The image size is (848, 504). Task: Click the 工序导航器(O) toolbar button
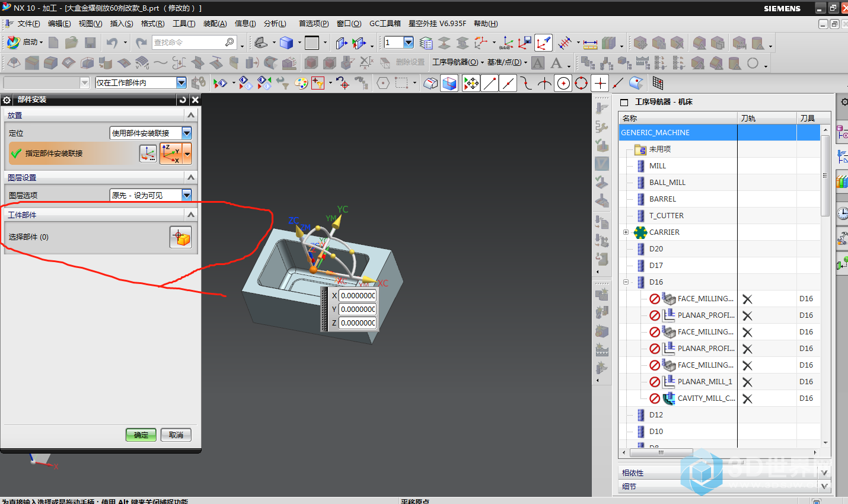[458, 62]
